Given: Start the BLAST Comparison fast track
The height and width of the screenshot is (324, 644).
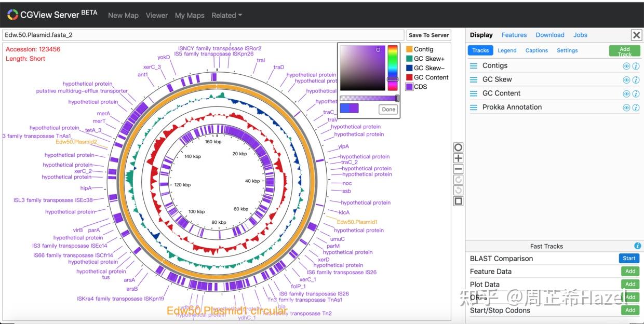Looking at the screenshot, I should (629, 258).
